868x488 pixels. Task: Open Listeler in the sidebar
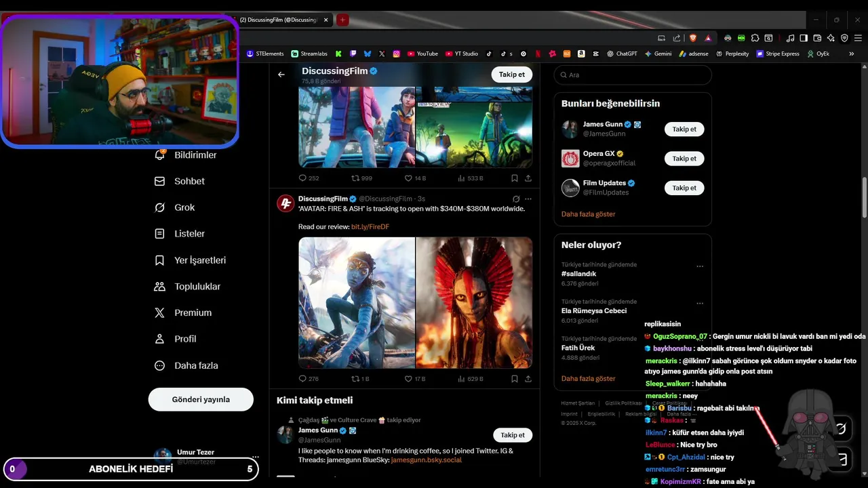(x=179, y=234)
